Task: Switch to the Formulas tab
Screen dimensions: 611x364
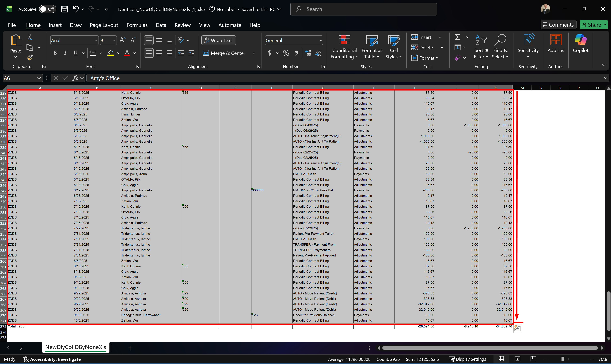Action: coord(137,25)
